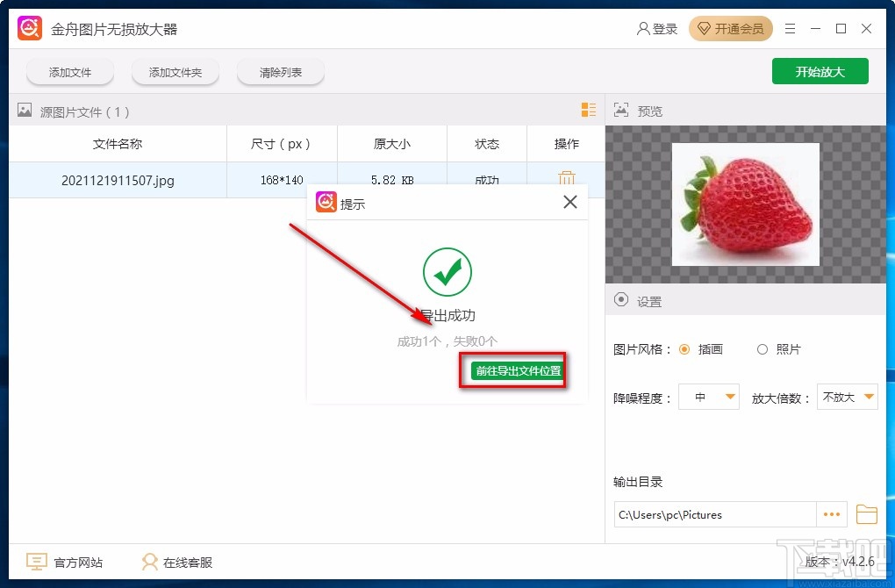
Task: Click the ... browse button for output directory
Action: pos(834,514)
